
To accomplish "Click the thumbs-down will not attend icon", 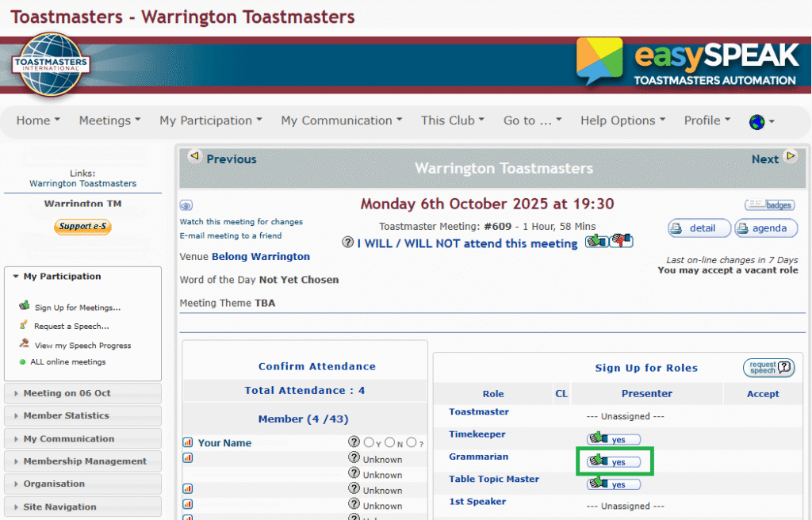I will click(622, 241).
